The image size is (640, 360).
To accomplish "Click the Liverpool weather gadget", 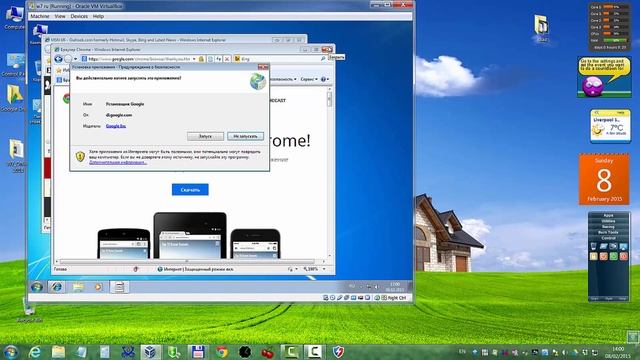I will (610, 127).
